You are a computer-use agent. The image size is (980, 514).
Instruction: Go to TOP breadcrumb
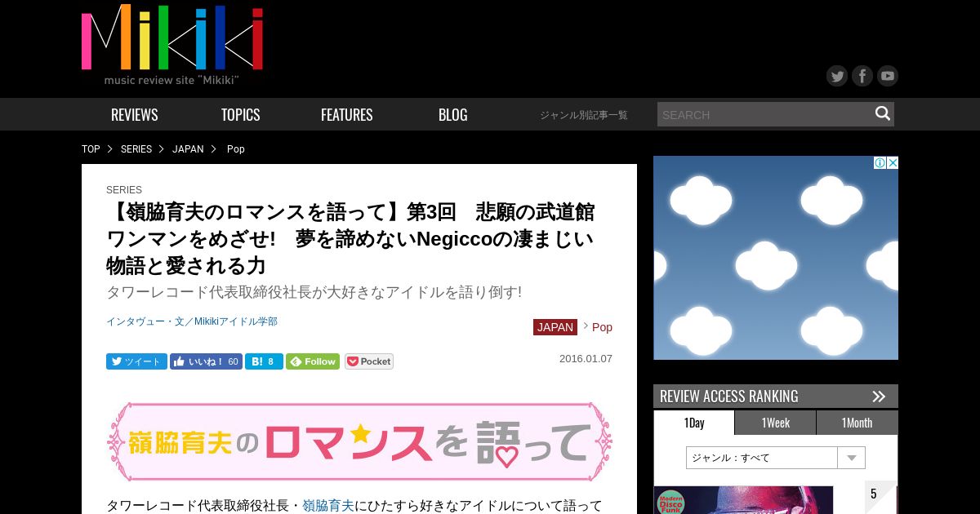[x=91, y=149]
